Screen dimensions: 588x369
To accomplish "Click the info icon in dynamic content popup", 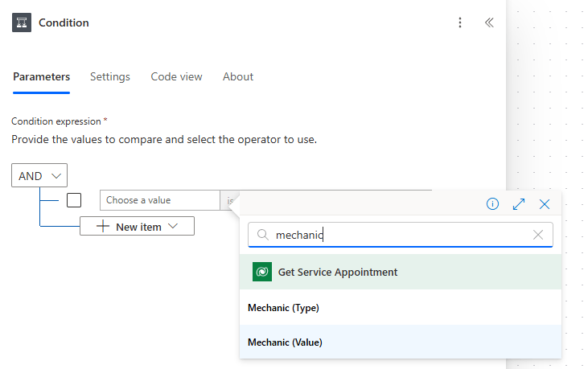I will click(493, 204).
